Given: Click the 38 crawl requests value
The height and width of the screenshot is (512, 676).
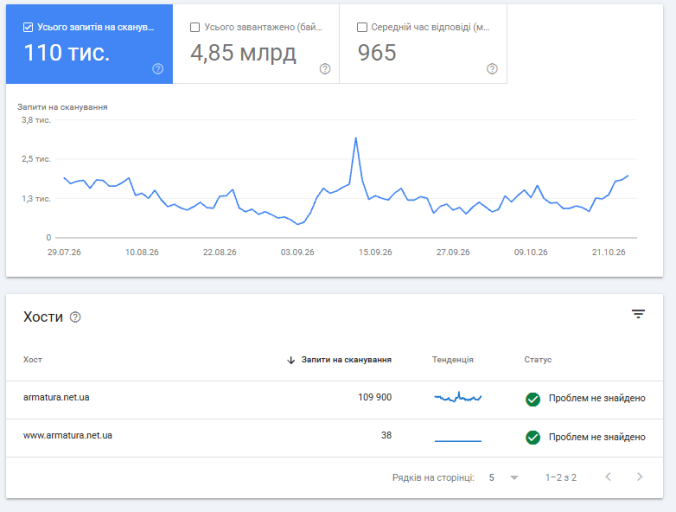Looking at the screenshot, I should click(386, 435).
